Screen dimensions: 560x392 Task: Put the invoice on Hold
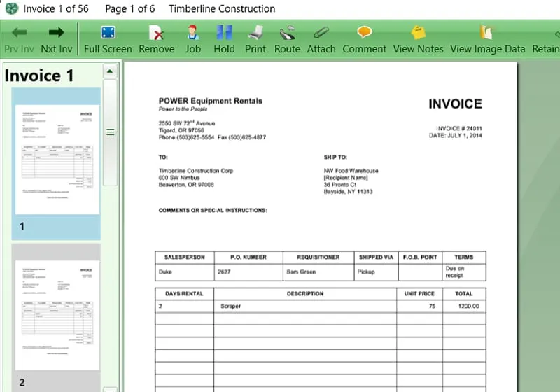(224, 39)
